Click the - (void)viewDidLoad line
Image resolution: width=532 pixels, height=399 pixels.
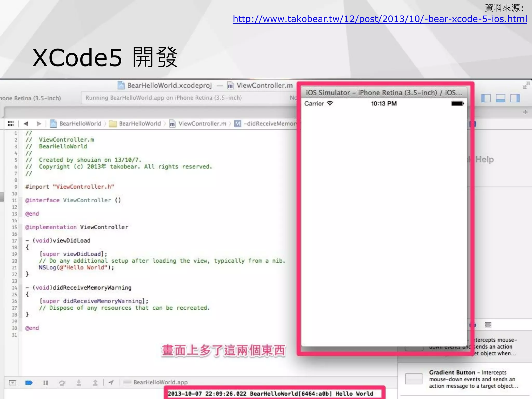pyautogui.click(x=58, y=241)
